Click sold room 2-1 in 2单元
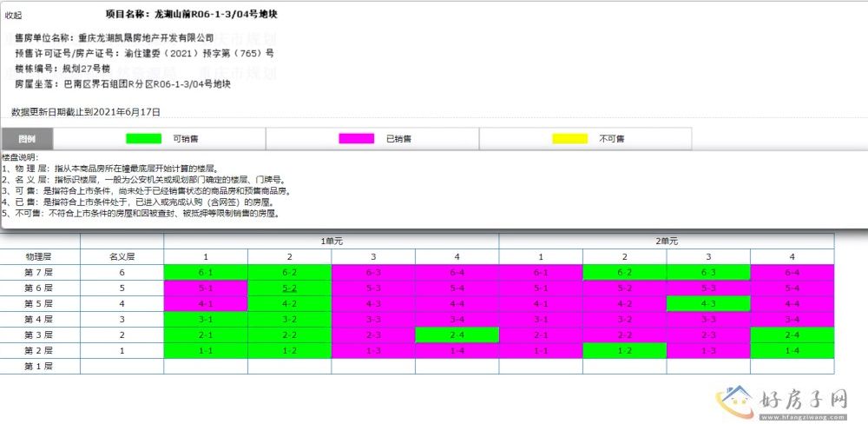 541,335
